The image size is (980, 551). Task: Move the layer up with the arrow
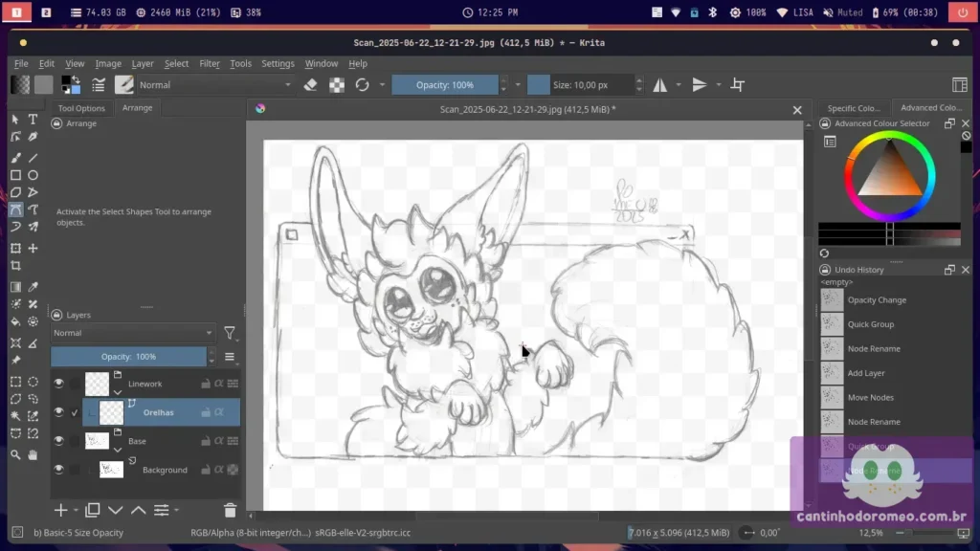coord(138,511)
